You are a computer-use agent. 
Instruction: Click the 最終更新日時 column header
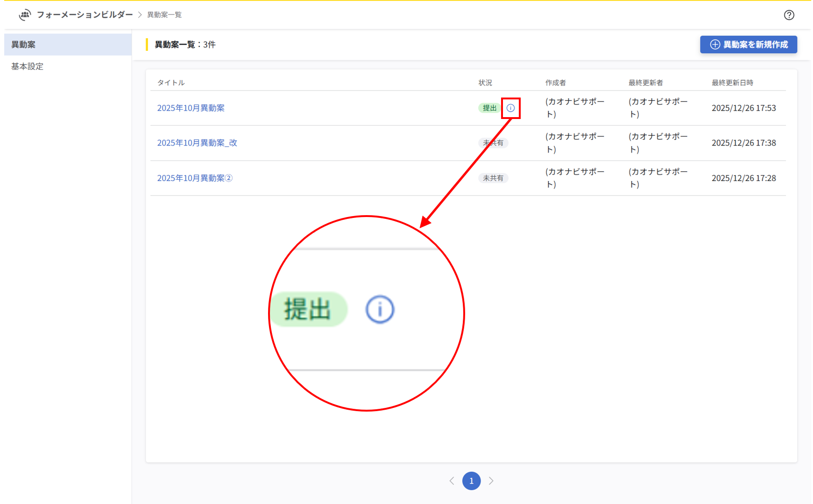(x=732, y=83)
